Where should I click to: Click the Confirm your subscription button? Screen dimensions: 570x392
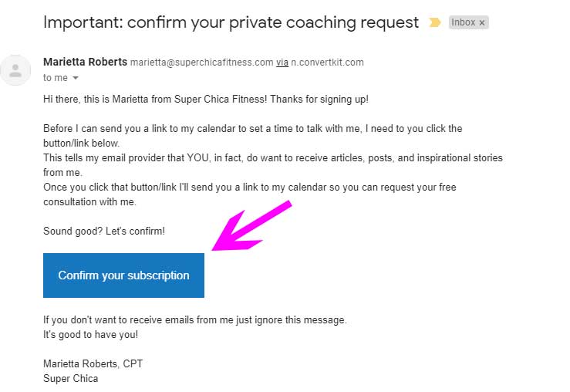pyautogui.click(x=123, y=275)
